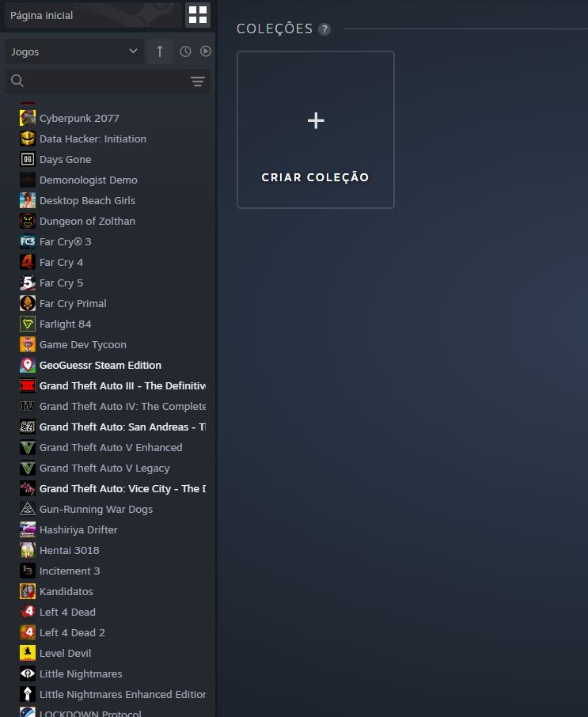Screen dimensions: 588x717
Task: Select the Days Gone title text
Action: click(x=66, y=159)
